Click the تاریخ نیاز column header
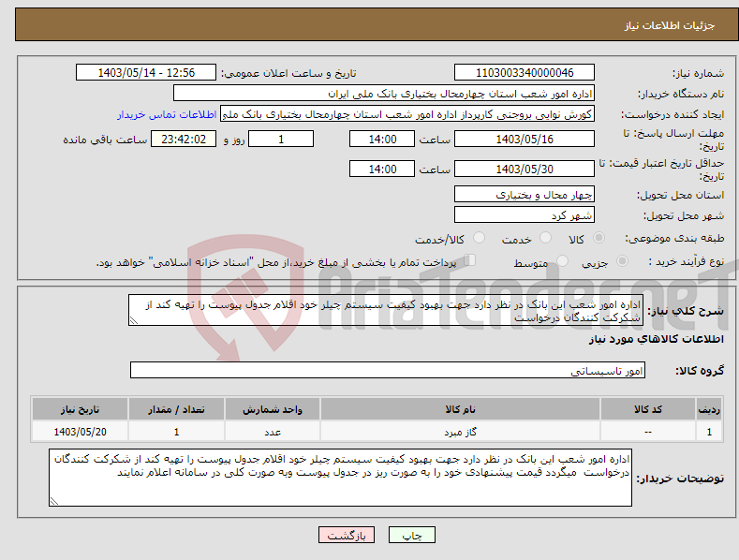The width and height of the screenshot is (739, 560). (x=81, y=409)
